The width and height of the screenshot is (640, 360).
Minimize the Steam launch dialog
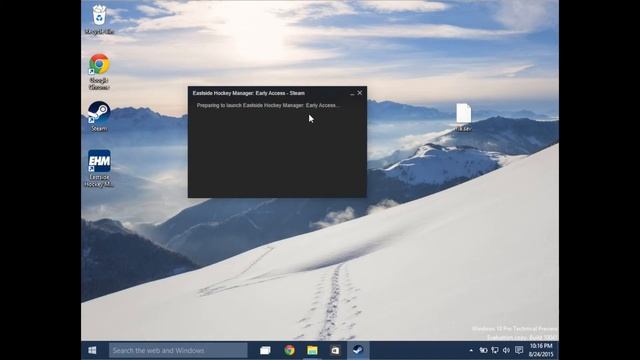tap(352, 93)
